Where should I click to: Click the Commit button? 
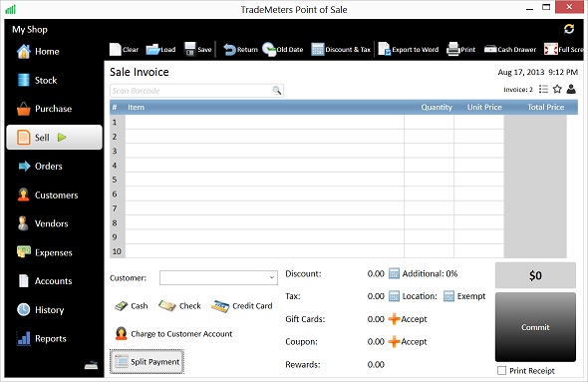tap(535, 327)
